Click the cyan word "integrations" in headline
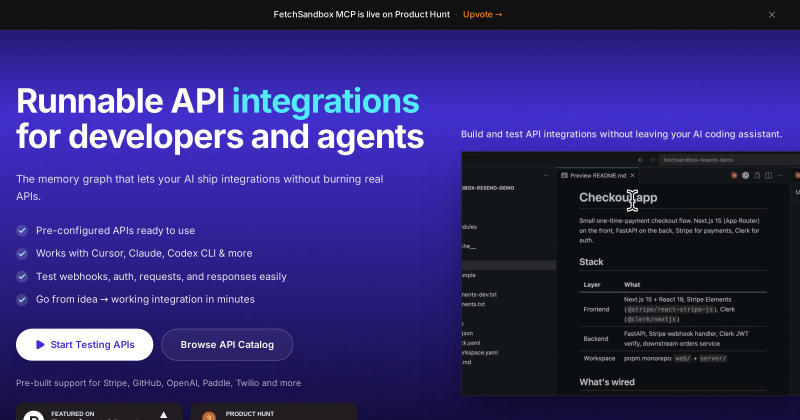Image resolution: width=800 pixels, height=420 pixels. [x=326, y=101]
